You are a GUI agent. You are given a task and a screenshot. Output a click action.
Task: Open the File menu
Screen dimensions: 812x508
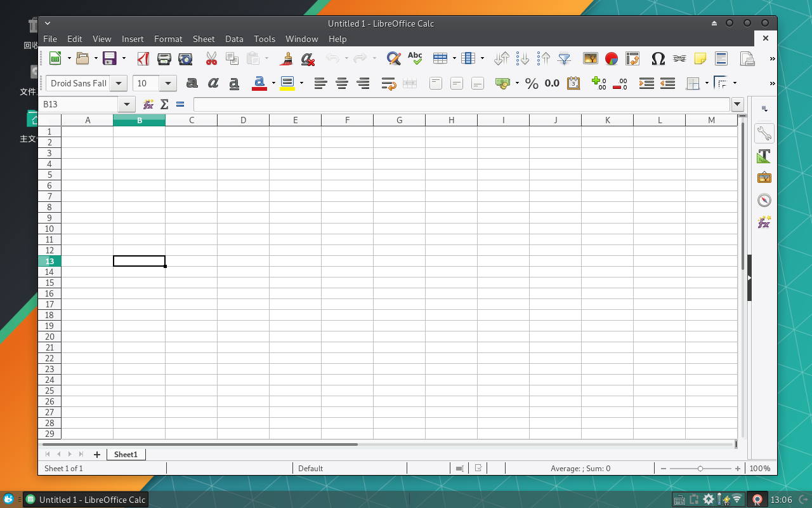tap(49, 39)
